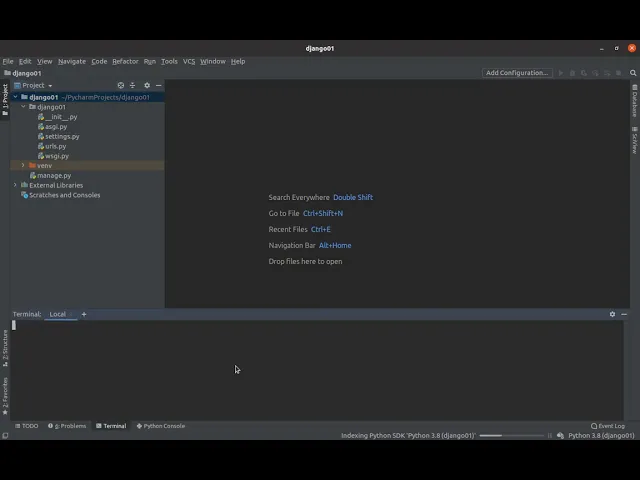Image resolution: width=640 pixels, height=480 pixels.
Task: Open Search Everywhere magnifier icon
Action: [633, 73]
